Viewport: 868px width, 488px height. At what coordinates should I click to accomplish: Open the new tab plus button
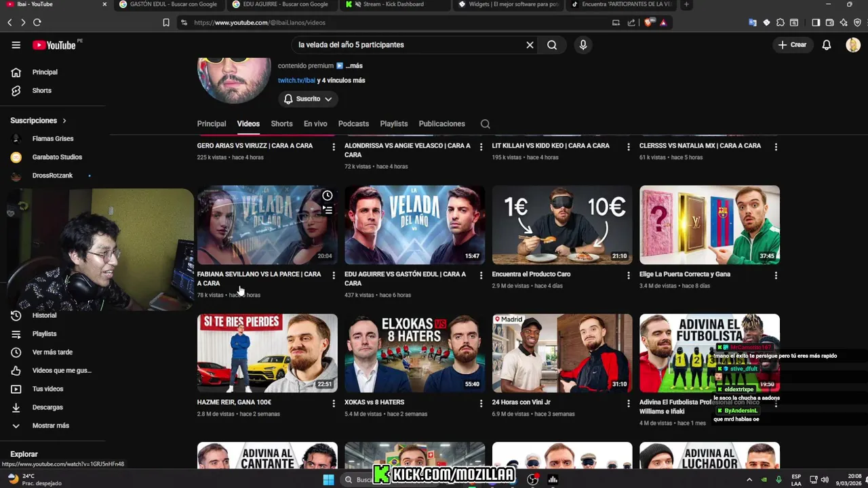tap(686, 4)
